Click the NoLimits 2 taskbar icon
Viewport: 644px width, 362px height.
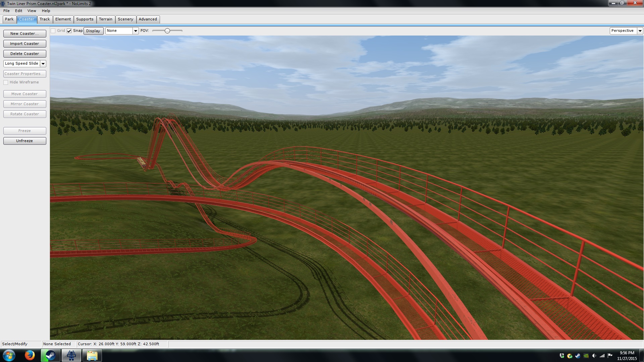pyautogui.click(x=71, y=355)
